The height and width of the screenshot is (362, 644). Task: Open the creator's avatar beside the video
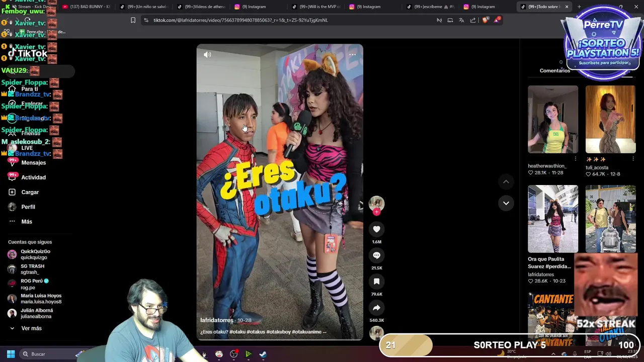pos(376,203)
